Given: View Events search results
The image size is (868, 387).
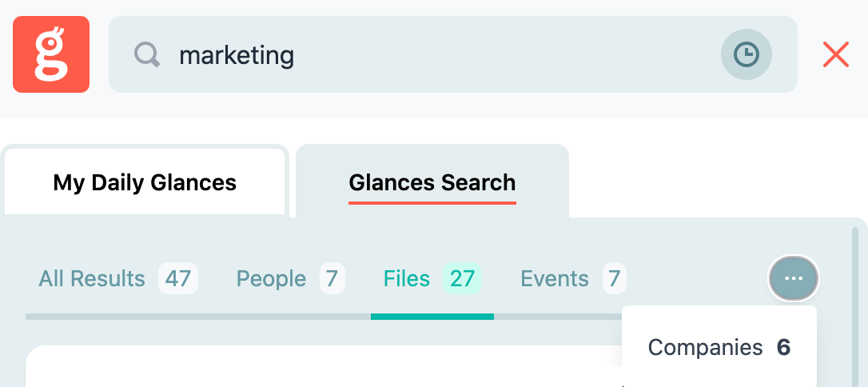Looking at the screenshot, I should pyautogui.click(x=555, y=278).
